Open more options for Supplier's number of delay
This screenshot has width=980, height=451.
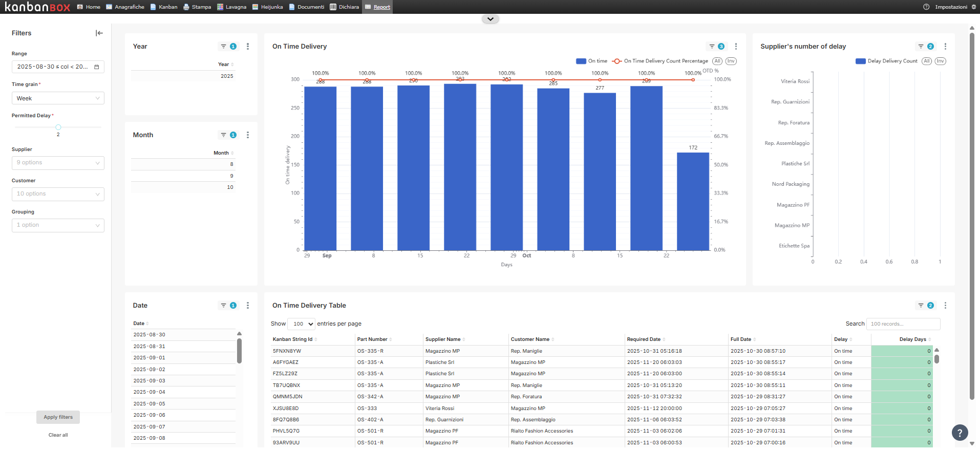[x=945, y=47]
